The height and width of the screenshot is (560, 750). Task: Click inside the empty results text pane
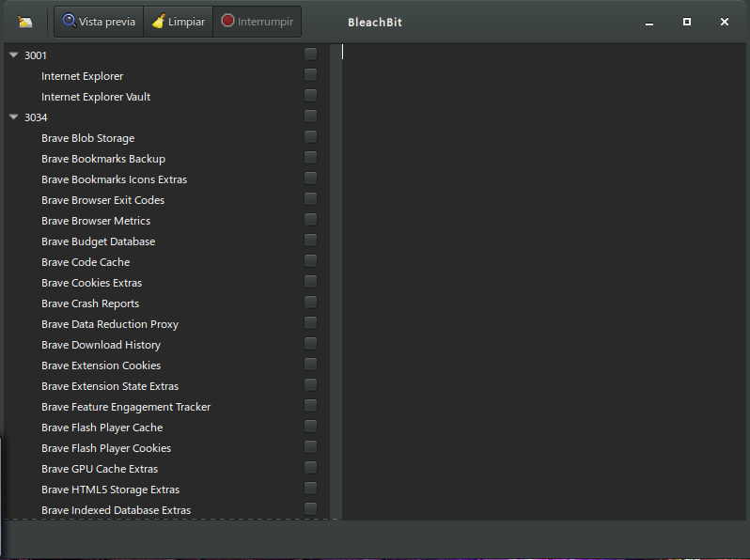click(x=543, y=282)
